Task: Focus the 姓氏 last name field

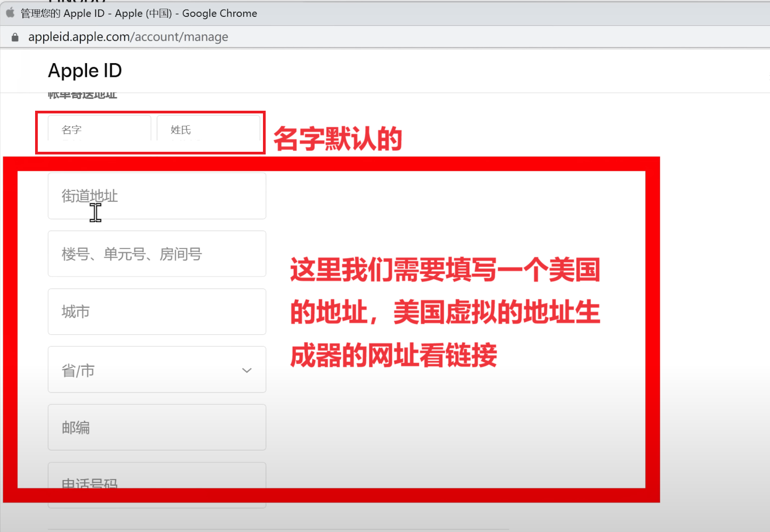Action: coord(208,130)
